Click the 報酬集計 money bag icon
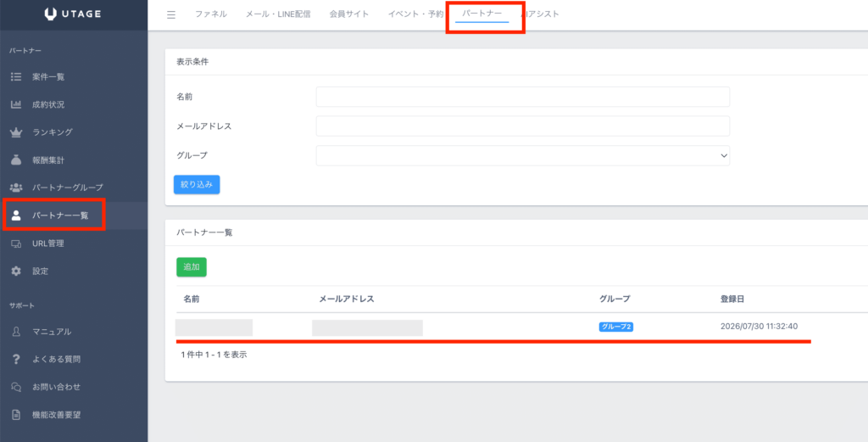 (16, 160)
